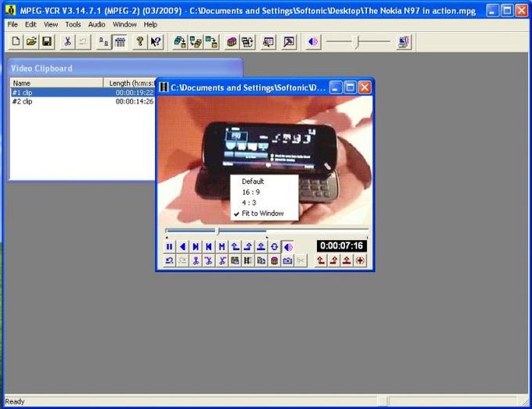Click the greyed redo button in video player
This screenshot has width=532, height=409.
tap(182, 260)
